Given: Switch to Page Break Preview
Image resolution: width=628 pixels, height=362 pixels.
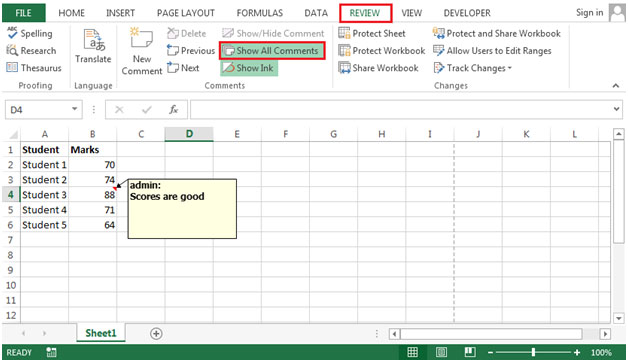Looking at the screenshot, I should (x=470, y=352).
